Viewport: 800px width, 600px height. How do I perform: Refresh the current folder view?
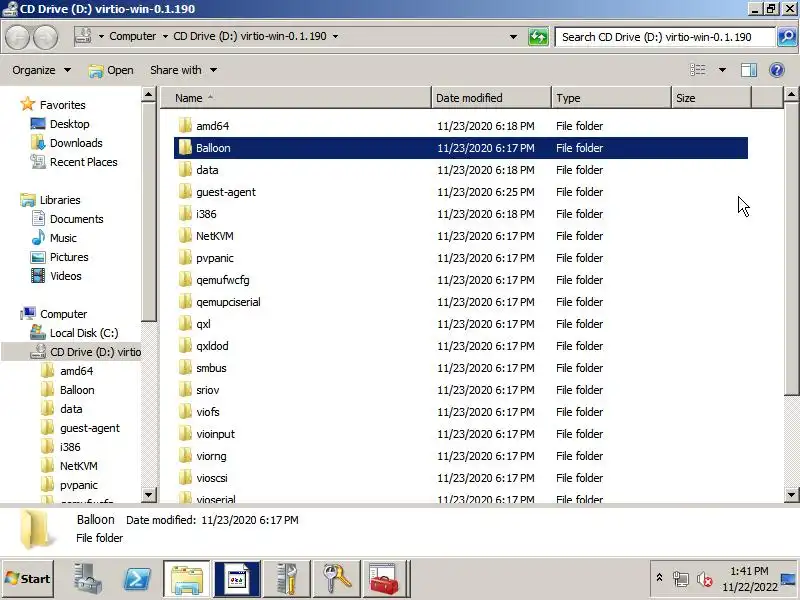pos(538,37)
